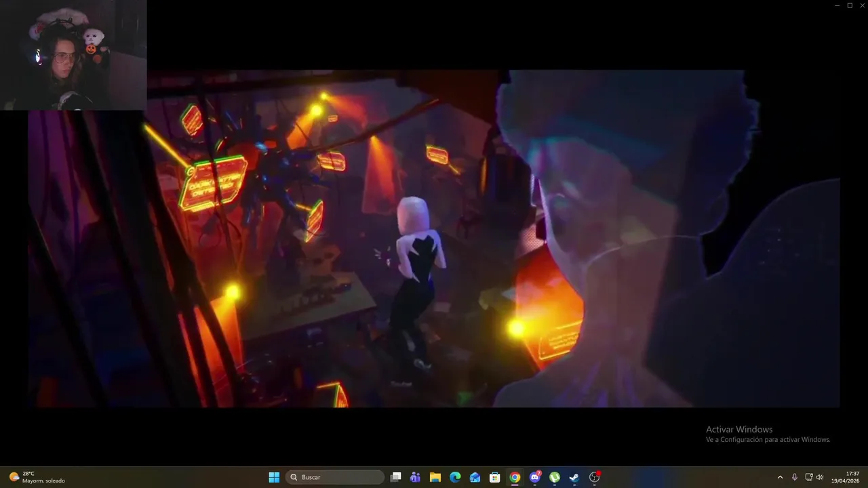Click the microphone tray icon
Image resolution: width=868 pixels, height=488 pixels.
point(795,477)
